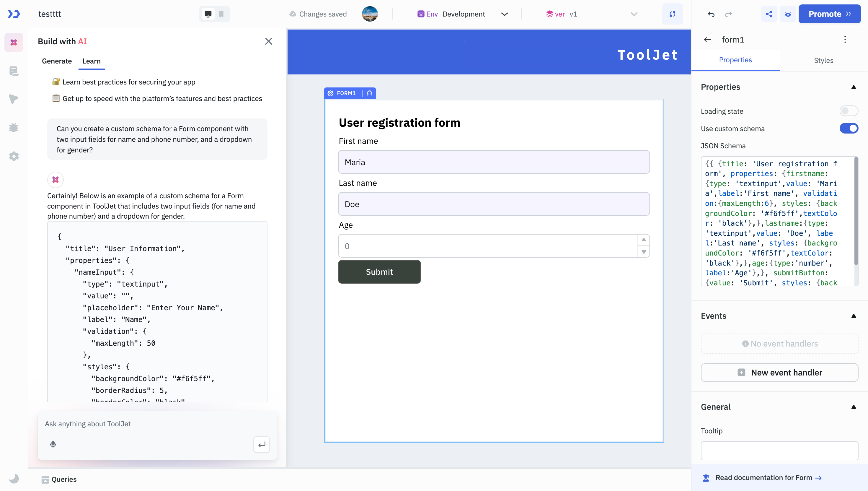The width and height of the screenshot is (868, 491).
Task: Disable the Use custom schema toggle
Action: click(849, 129)
